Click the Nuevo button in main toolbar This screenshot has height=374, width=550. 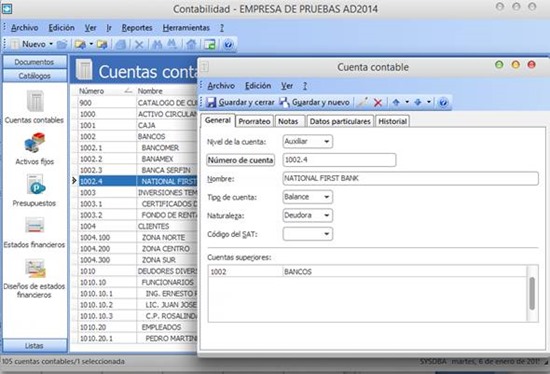(28, 44)
